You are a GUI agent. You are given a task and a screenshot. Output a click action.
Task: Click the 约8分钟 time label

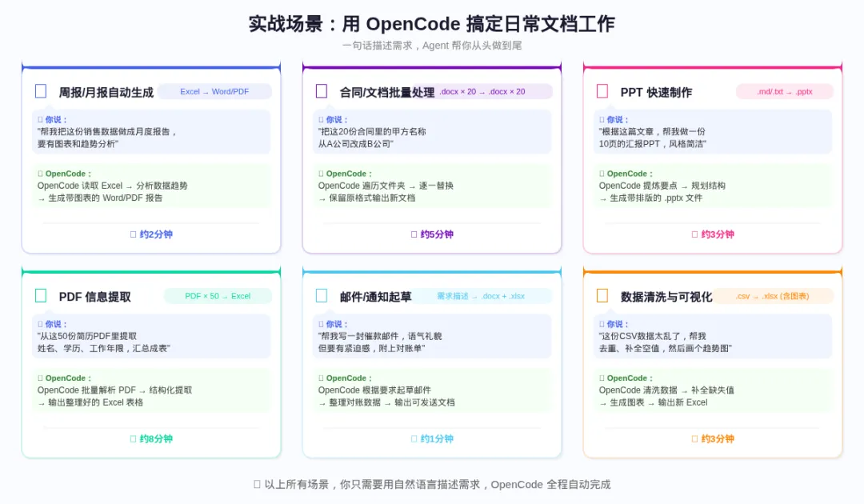click(151, 438)
